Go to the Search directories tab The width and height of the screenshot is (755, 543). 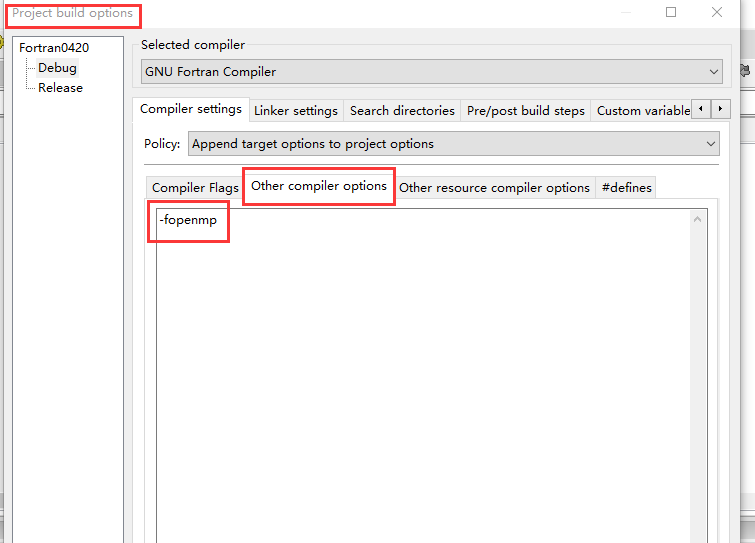pos(402,110)
